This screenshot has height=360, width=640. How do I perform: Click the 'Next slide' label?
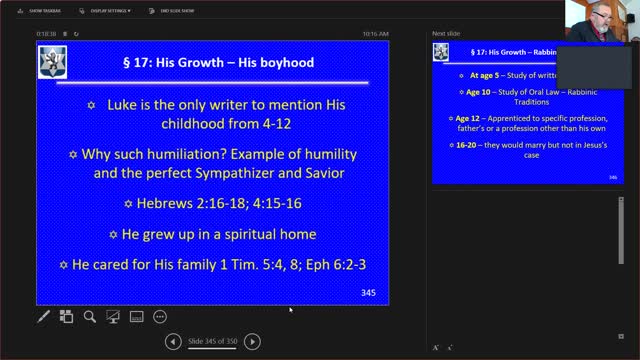pyautogui.click(x=446, y=33)
